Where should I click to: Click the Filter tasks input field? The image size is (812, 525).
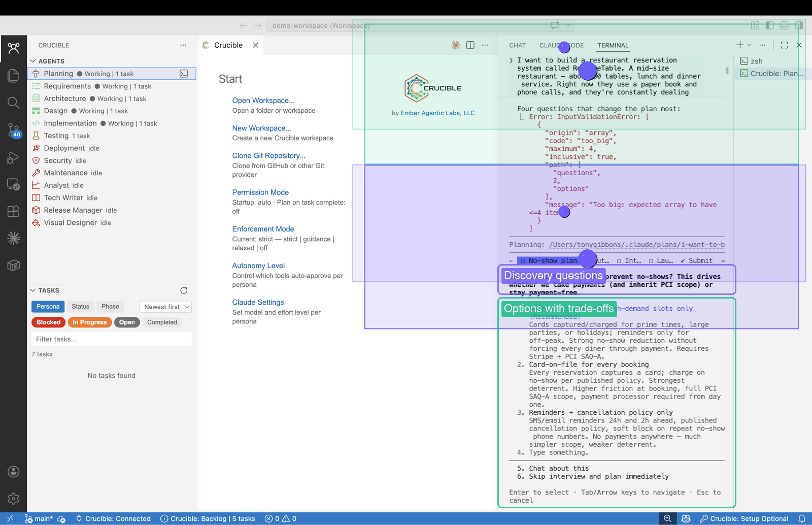click(112, 339)
